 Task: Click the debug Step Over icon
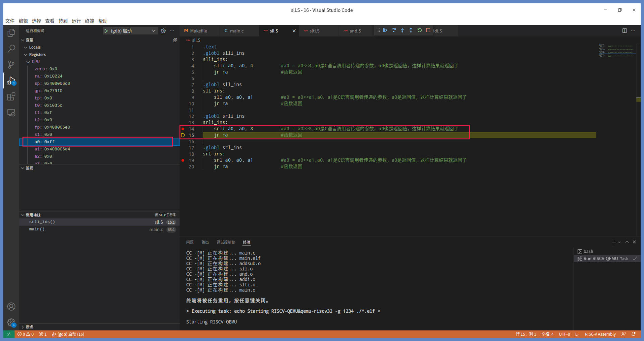tap(394, 30)
